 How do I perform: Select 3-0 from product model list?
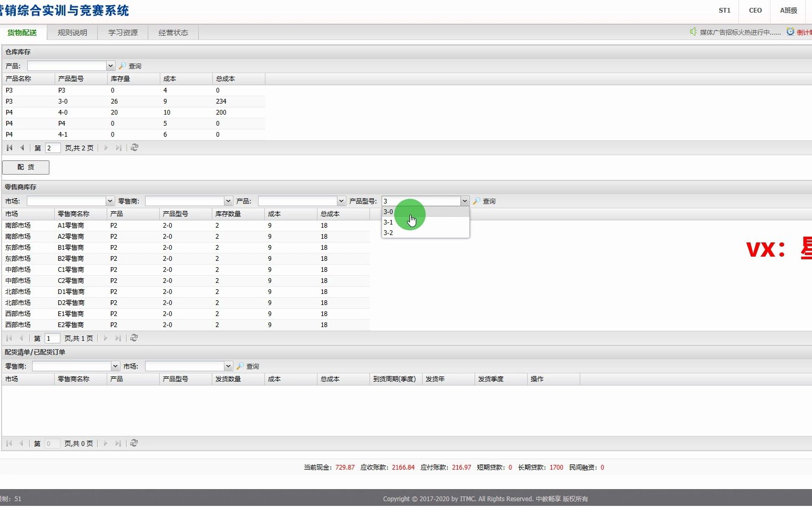point(425,212)
